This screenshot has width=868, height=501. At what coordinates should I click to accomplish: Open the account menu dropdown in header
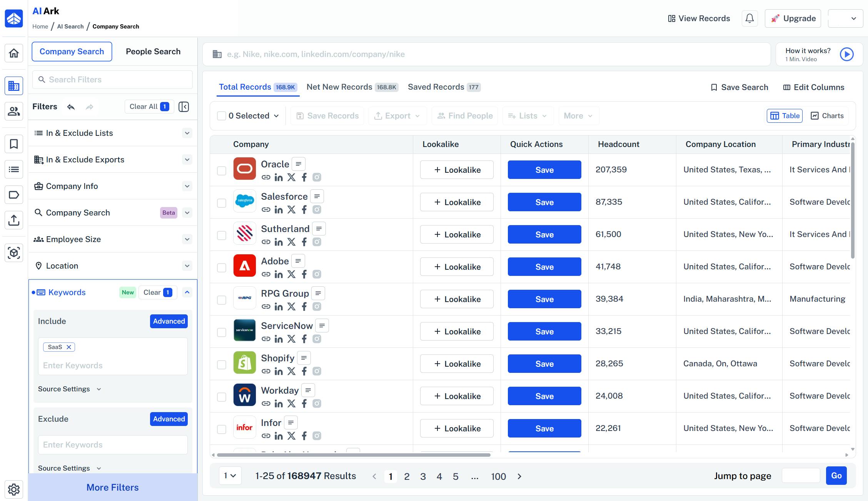pos(845,18)
